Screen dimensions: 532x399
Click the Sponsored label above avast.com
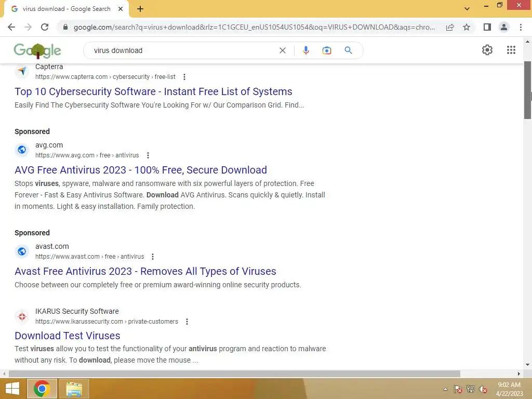32,233
